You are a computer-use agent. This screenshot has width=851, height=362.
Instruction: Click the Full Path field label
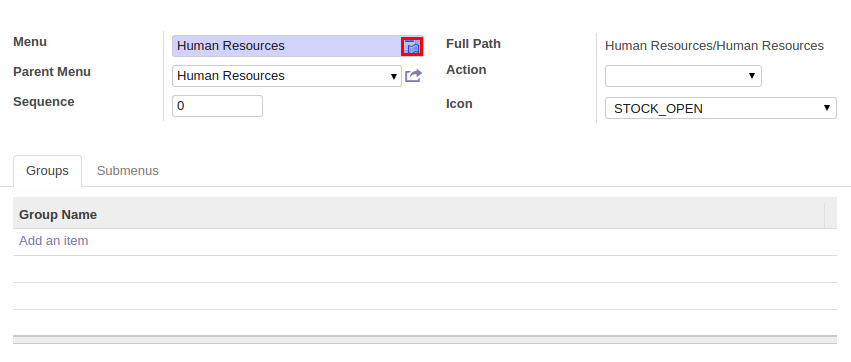coord(473,43)
